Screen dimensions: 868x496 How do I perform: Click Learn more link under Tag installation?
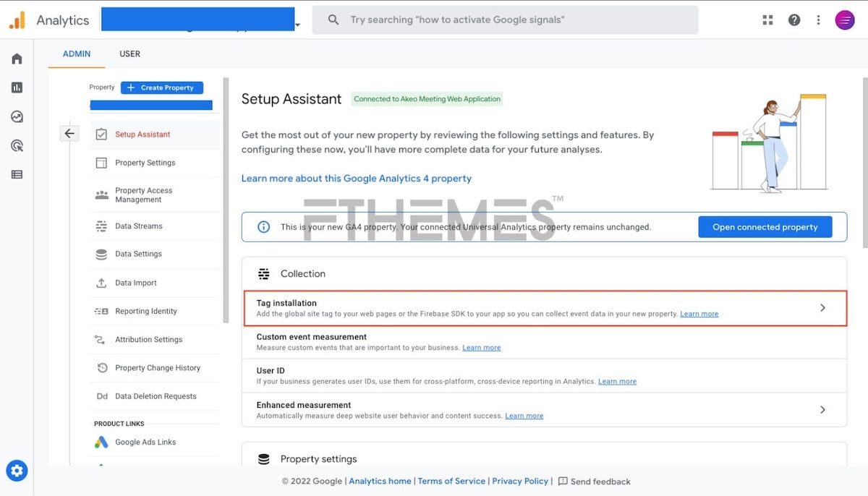[x=699, y=314]
